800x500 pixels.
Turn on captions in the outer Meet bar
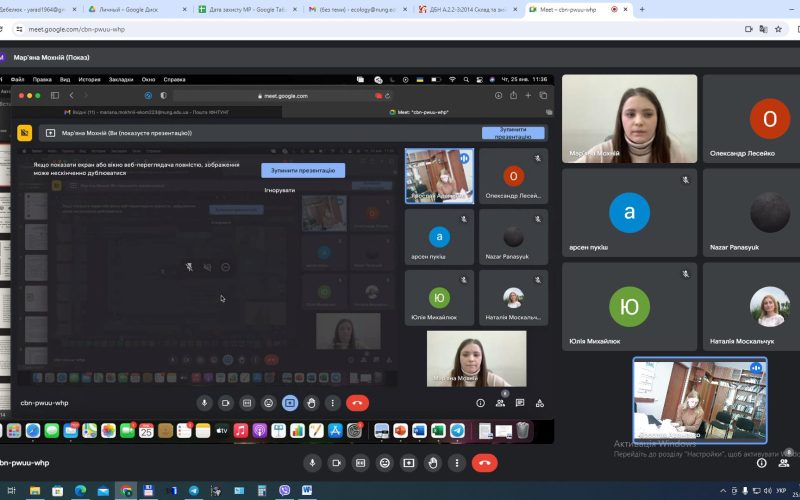point(360,463)
